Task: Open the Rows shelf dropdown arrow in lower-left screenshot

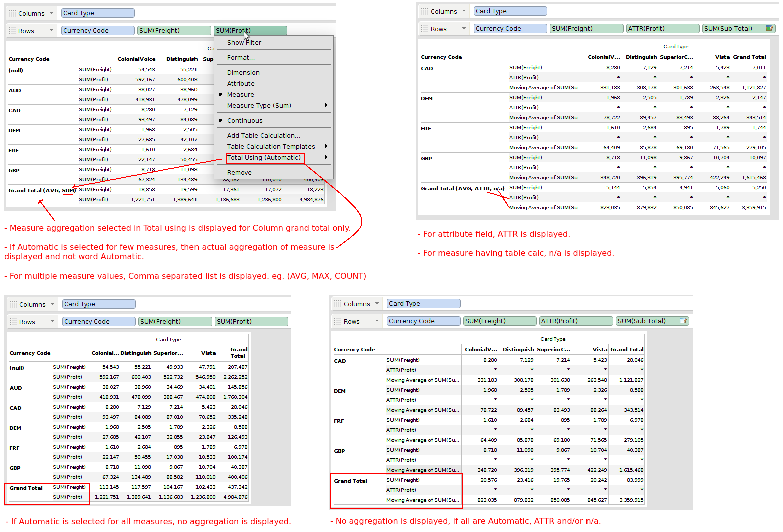Action: pos(52,322)
